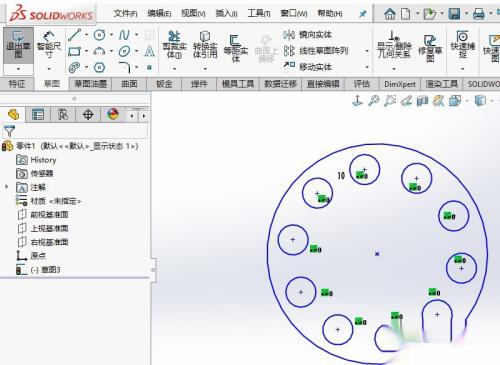Click the filter field in feature tree

click(x=75, y=131)
